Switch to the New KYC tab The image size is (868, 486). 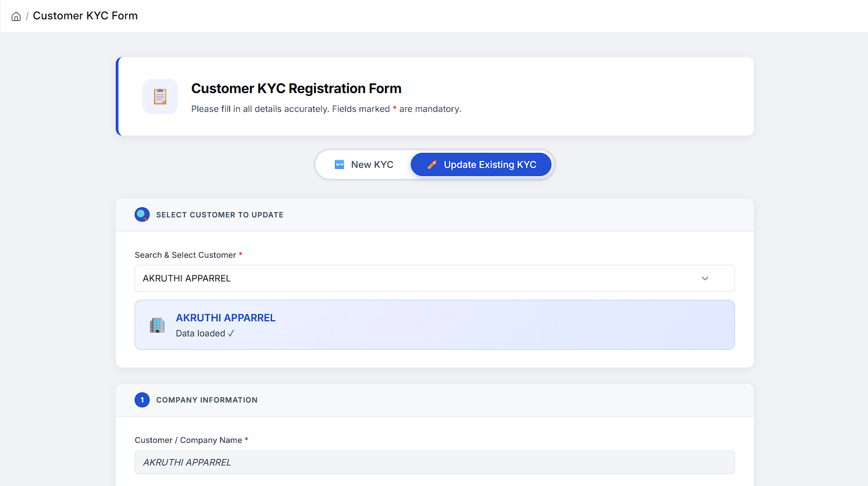pos(364,165)
